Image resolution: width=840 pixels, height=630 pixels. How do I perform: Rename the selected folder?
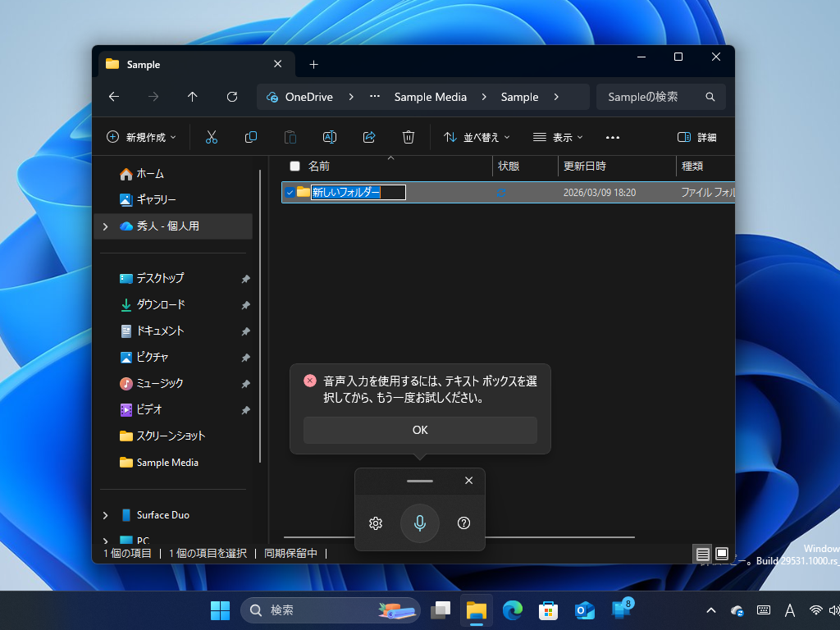[x=330, y=137]
